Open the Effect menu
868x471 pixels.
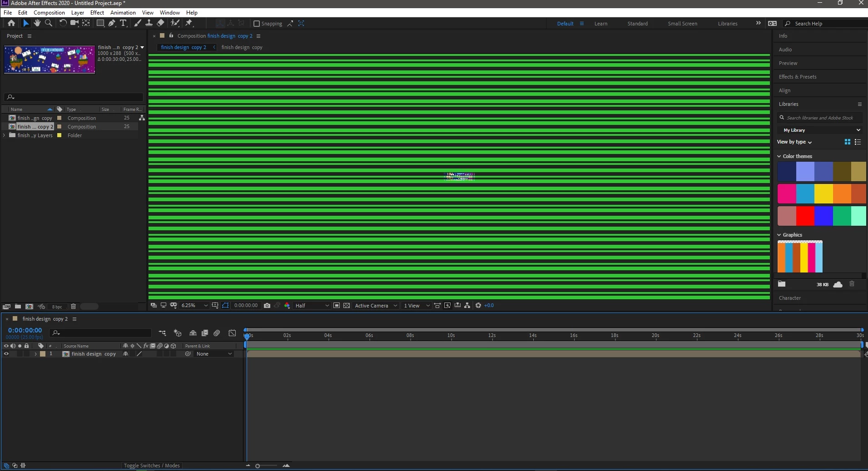pyautogui.click(x=97, y=13)
